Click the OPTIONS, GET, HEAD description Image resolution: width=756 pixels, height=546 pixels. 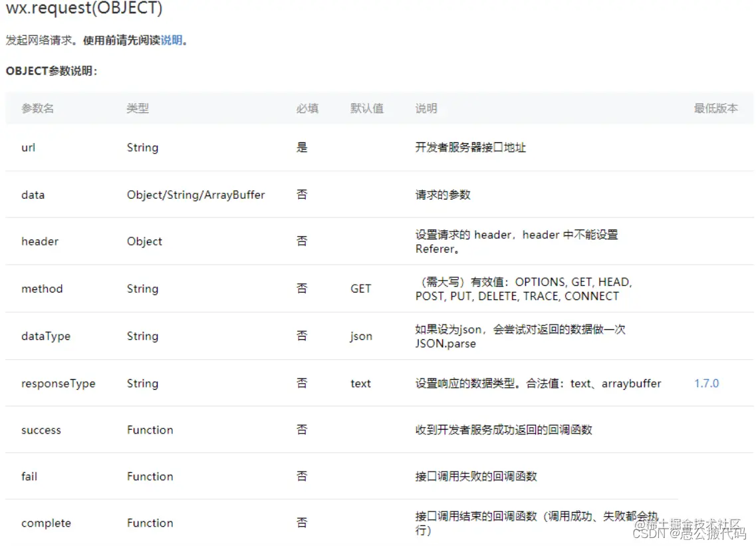point(524,289)
